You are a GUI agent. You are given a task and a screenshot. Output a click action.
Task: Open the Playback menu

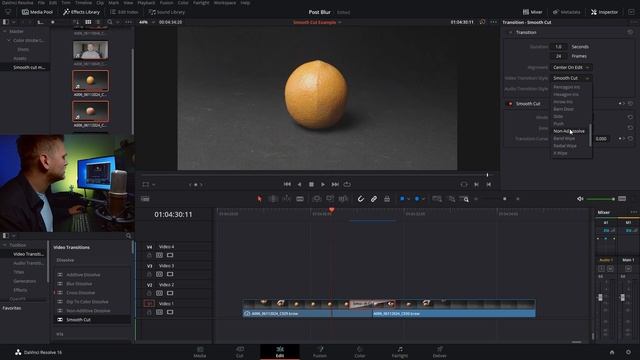[146, 2]
